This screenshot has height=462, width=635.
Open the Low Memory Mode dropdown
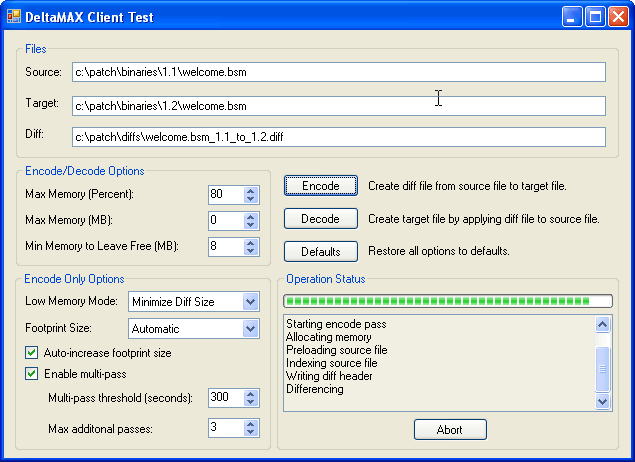tap(251, 302)
